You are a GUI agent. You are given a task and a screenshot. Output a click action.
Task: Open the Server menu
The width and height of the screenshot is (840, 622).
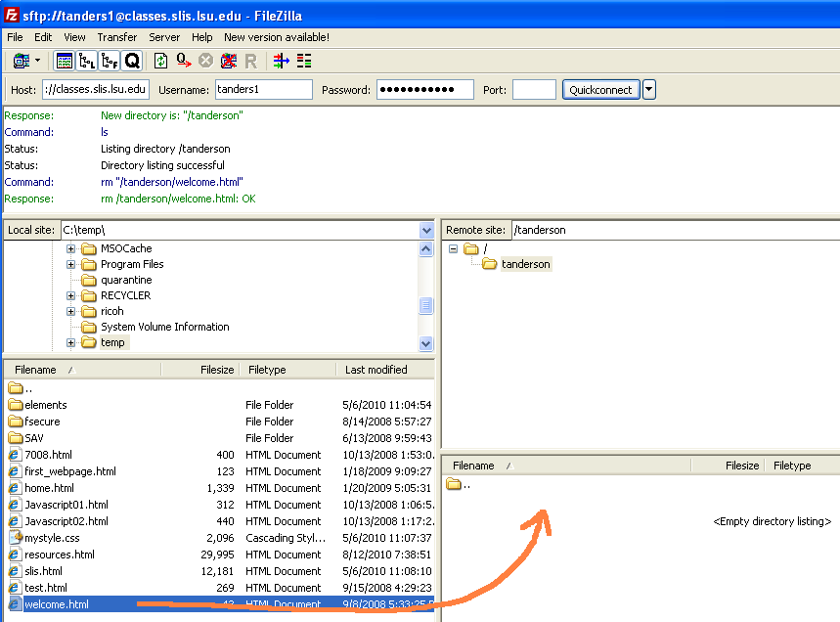pyautogui.click(x=164, y=37)
